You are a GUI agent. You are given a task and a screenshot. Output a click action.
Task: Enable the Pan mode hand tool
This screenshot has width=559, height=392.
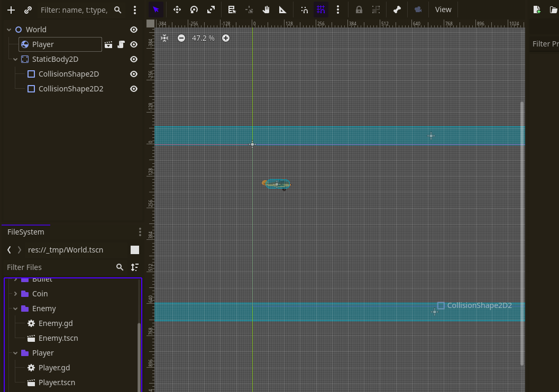pyautogui.click(x=266, y=10)
